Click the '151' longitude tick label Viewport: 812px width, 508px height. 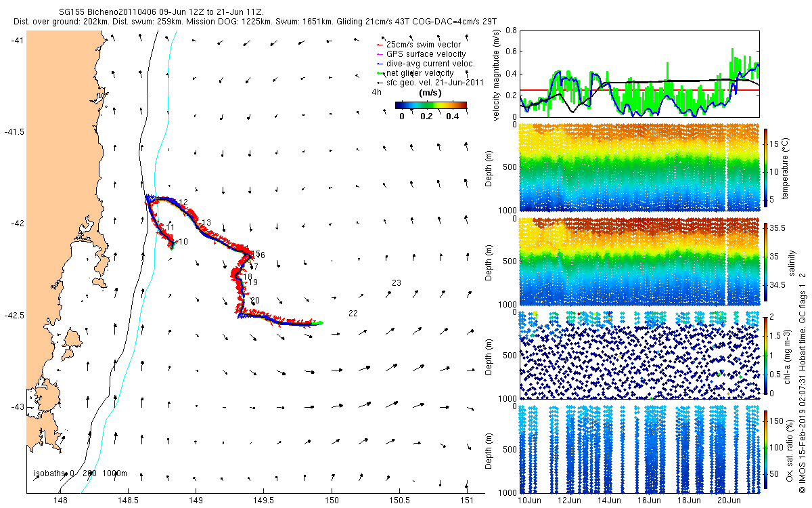(467, 500)
